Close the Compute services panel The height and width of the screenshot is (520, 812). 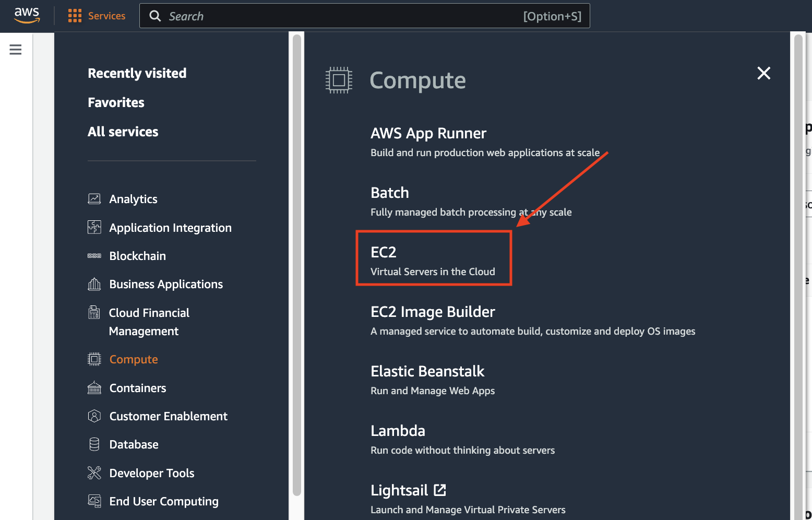pos(763,73)
